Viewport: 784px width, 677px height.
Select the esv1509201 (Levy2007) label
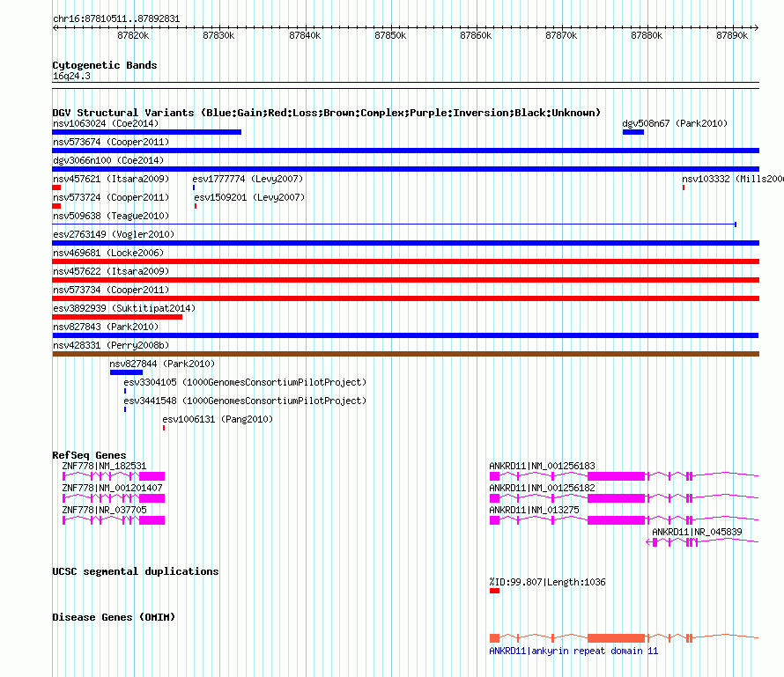(x=249, y=197)
